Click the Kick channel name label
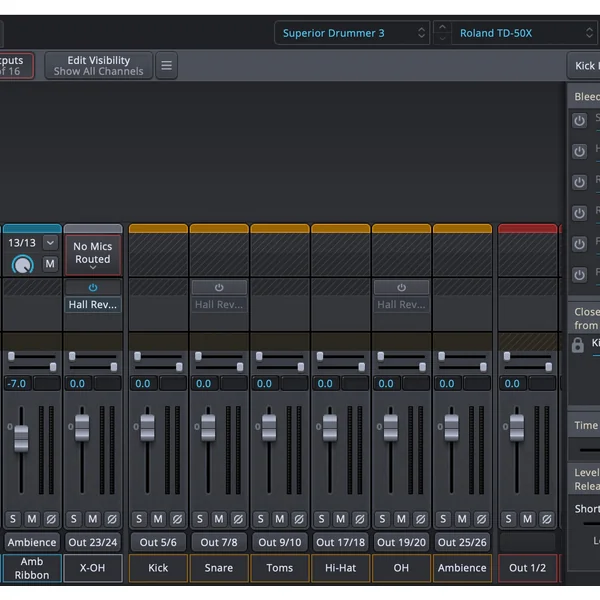This screenshot has width=600, height=600. point(158,568)
